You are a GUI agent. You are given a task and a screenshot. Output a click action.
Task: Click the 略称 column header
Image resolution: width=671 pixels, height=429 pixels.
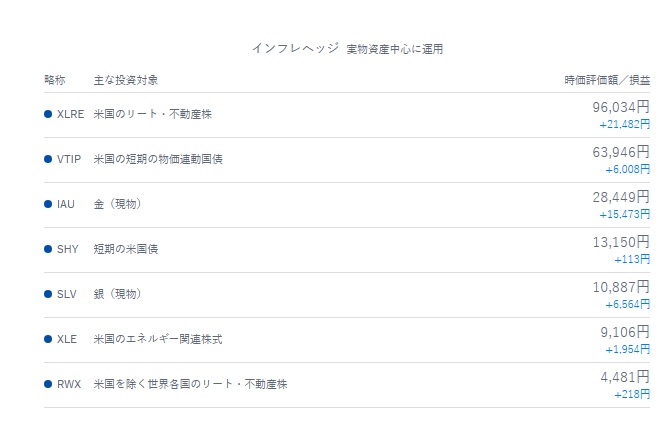coord(55,79)
